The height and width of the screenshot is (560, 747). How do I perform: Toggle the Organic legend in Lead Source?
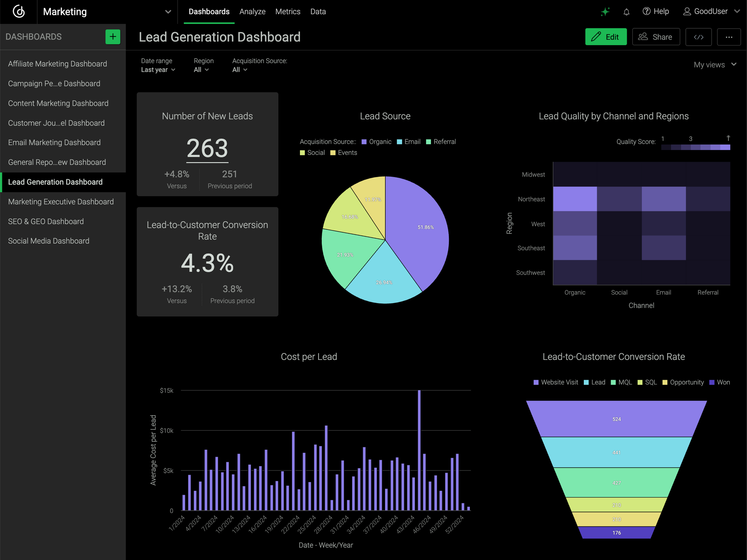[376, 141]
